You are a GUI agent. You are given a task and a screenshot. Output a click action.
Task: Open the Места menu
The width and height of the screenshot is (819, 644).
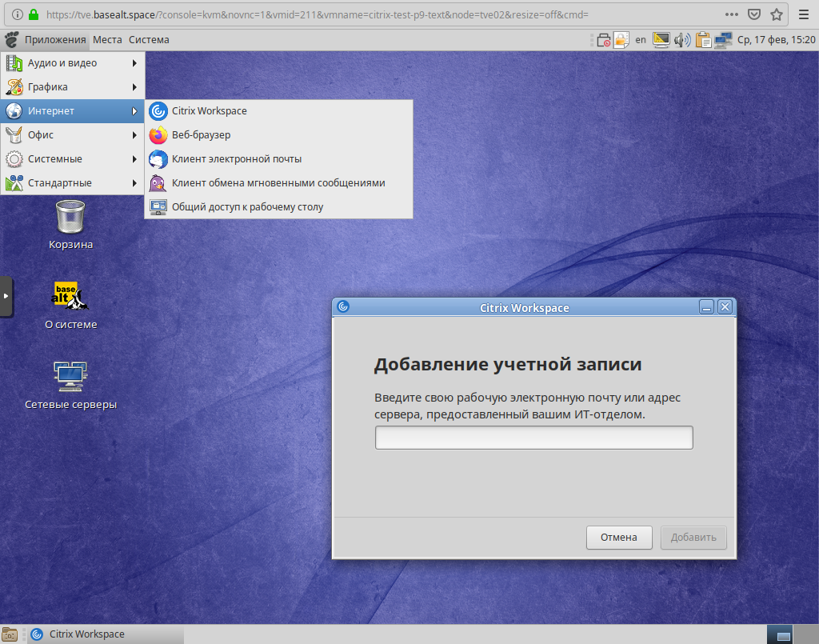point(107,40)
